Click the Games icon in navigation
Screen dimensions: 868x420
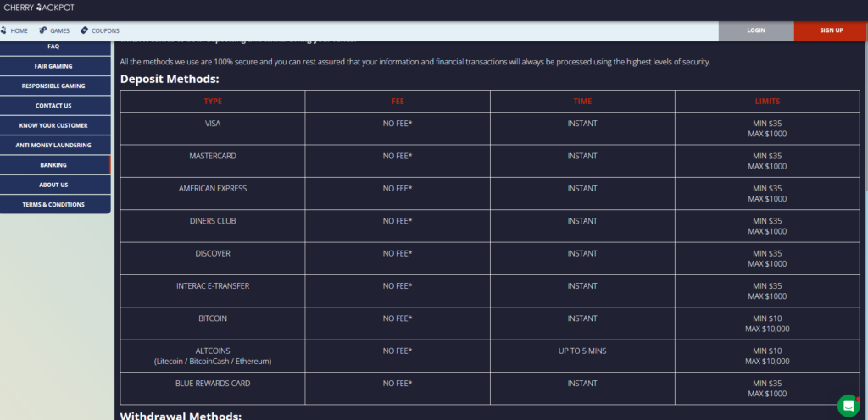tap(43, 30)
